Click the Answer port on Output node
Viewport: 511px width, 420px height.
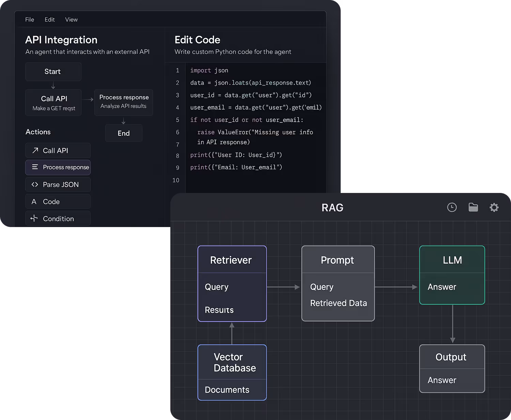coord(442,380)
